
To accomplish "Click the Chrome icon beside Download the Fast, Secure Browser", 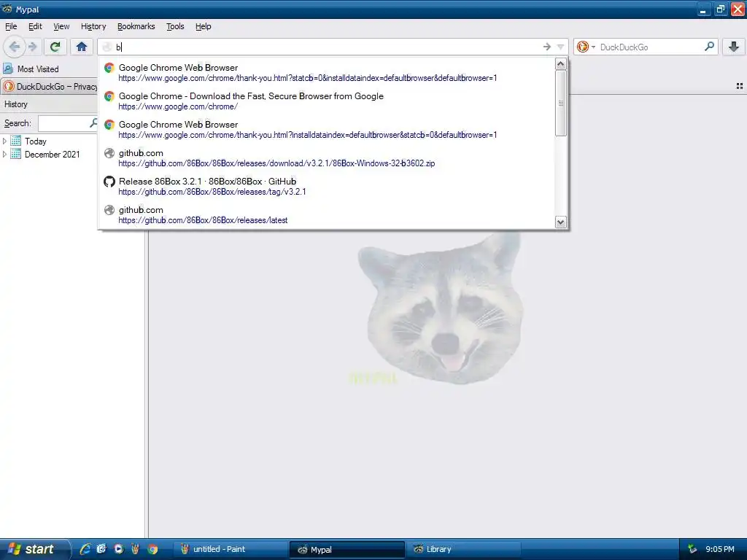I will [x=109, y=96].
